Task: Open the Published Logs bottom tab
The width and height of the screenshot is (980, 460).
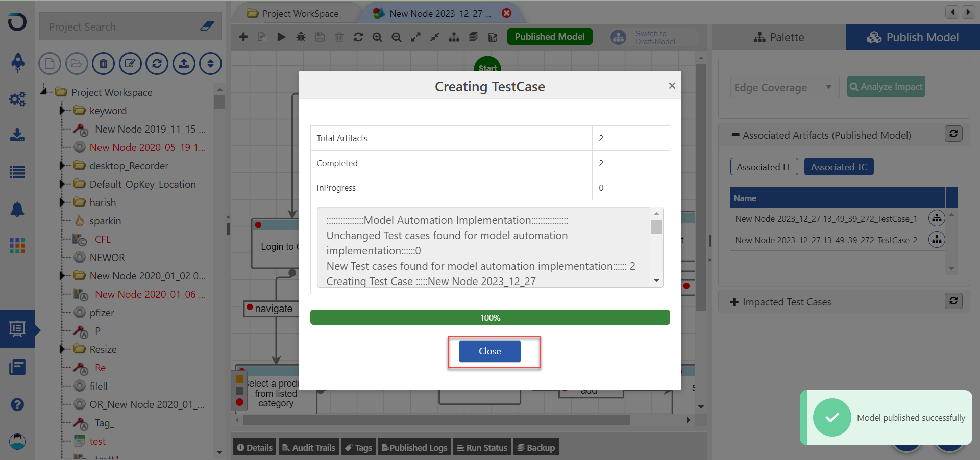Action: (x=414, y=447)
